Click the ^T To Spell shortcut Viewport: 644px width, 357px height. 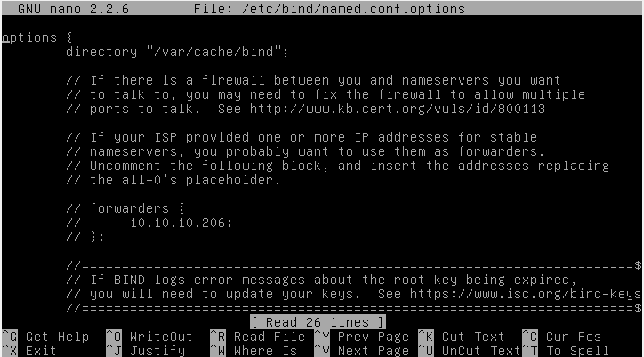[566, 351]
